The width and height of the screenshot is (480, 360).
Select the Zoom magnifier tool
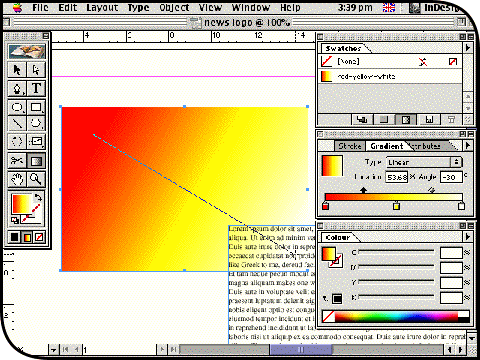(x=36, y=179)
